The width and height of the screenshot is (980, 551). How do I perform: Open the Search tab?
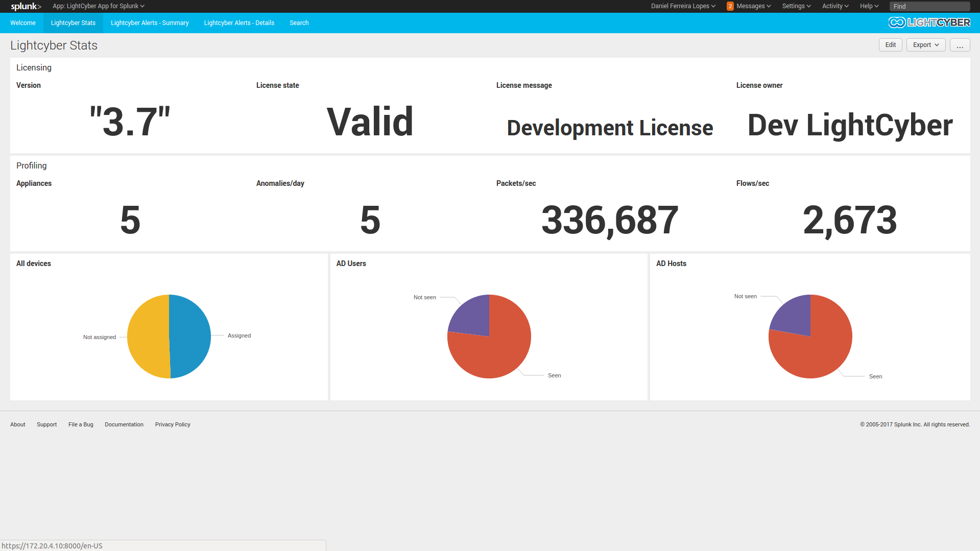(299, 23)
